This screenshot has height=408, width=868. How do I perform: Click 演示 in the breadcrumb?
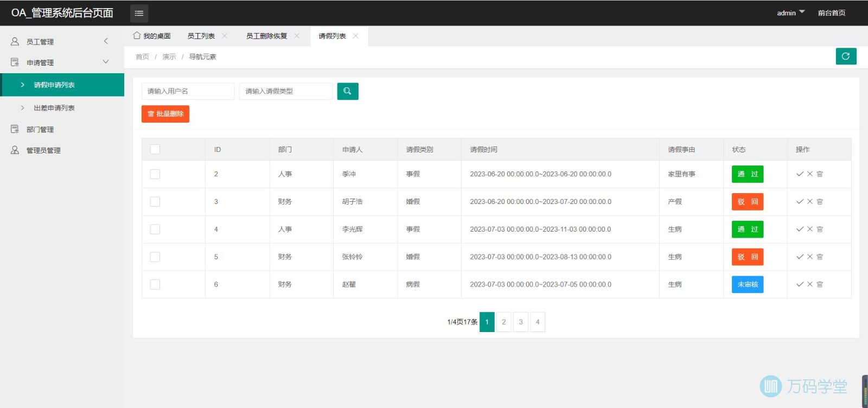pos(169,56)
